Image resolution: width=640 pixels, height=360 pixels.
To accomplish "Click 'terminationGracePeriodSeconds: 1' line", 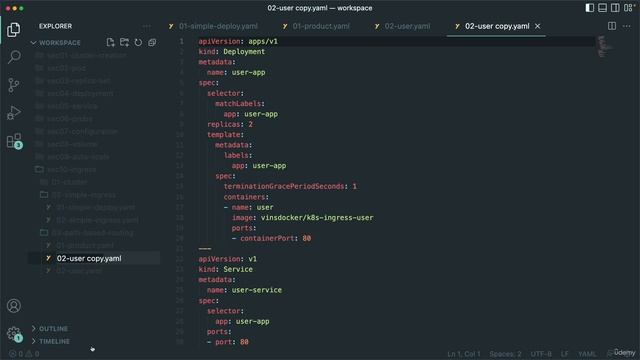I will coord(290,187).
